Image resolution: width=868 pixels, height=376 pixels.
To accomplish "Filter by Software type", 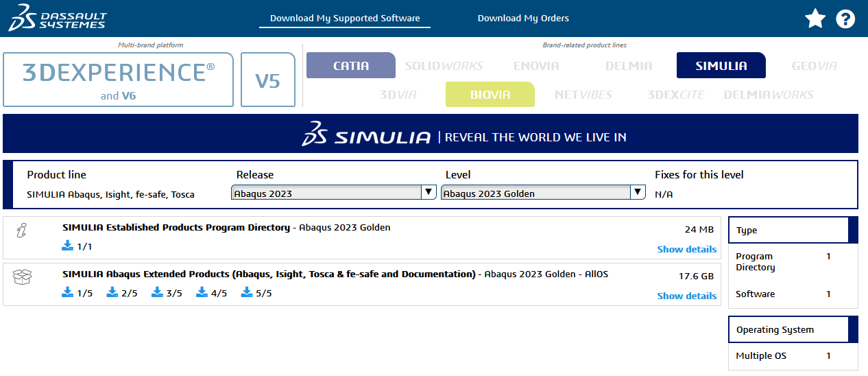I will (756, 294).
